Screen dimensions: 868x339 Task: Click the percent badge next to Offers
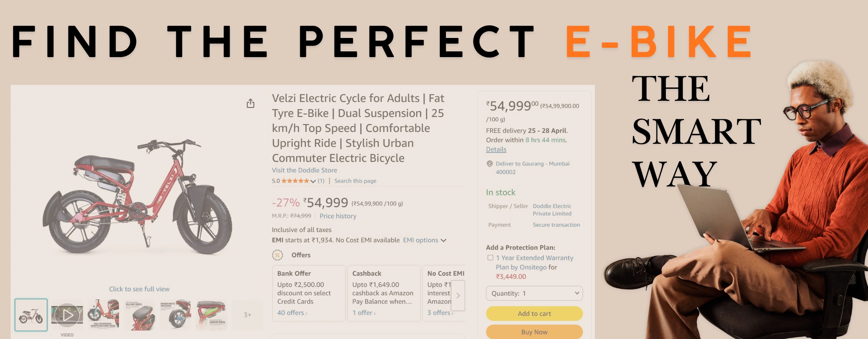click(x=277, y=255)
